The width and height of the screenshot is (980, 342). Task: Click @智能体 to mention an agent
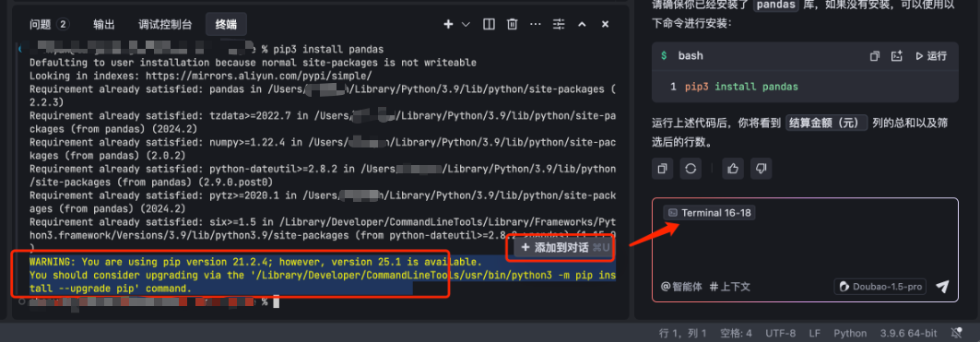pos(681,287)
